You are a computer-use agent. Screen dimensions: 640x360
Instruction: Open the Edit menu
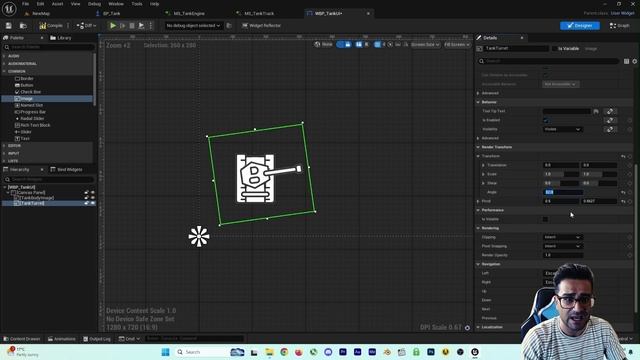pos(40,4)
